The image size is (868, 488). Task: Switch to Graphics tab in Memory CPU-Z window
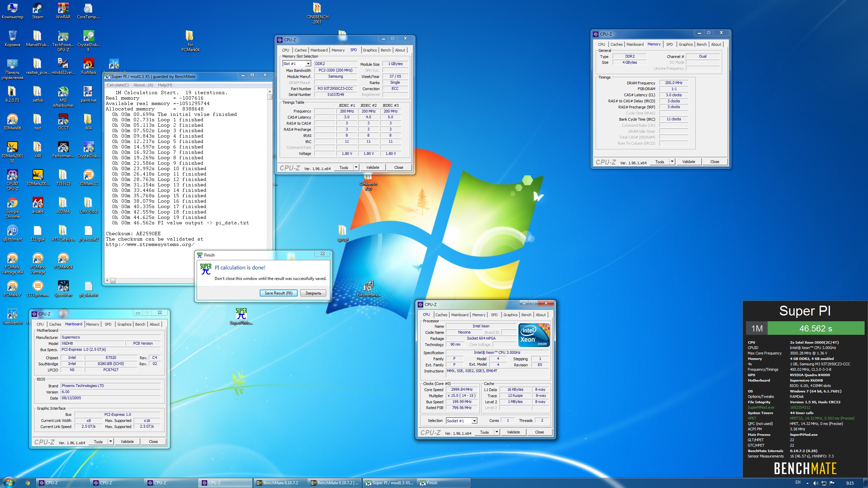686,44
